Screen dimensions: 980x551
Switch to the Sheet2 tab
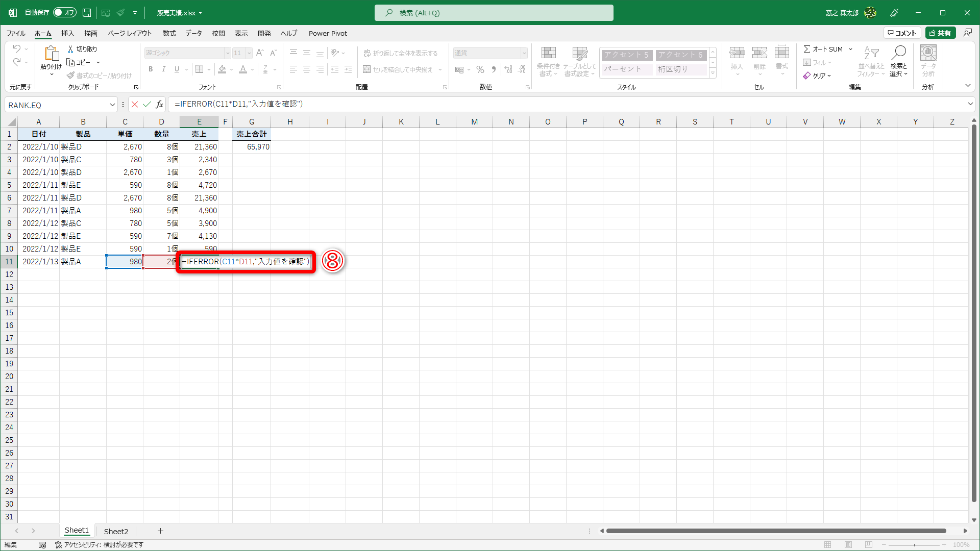116,531
